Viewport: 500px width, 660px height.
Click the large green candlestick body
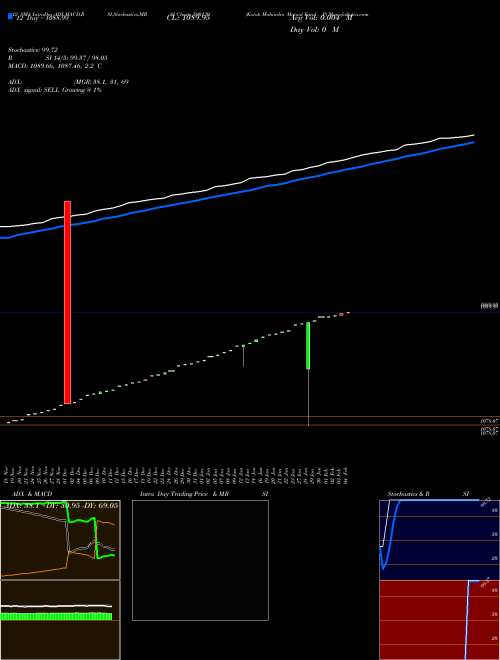308,346
